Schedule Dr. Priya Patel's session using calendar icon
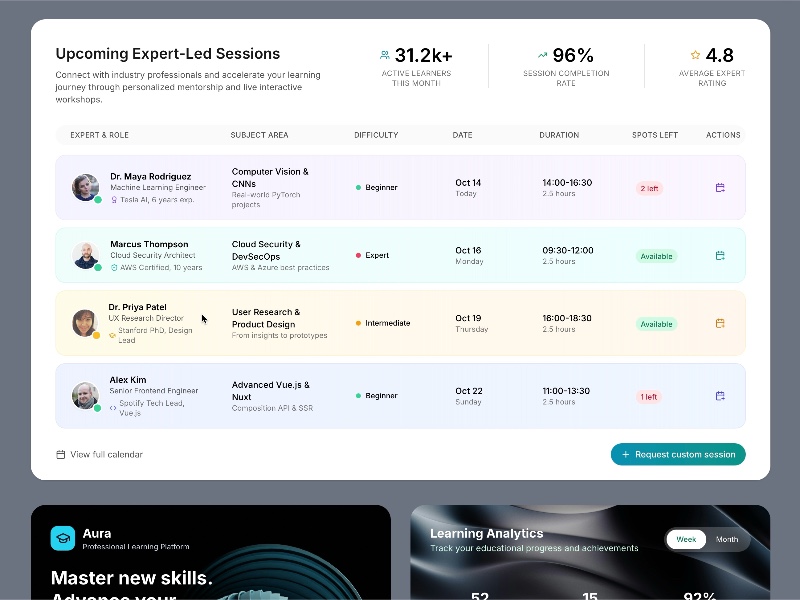800x600 pixels. coord(719,323)
